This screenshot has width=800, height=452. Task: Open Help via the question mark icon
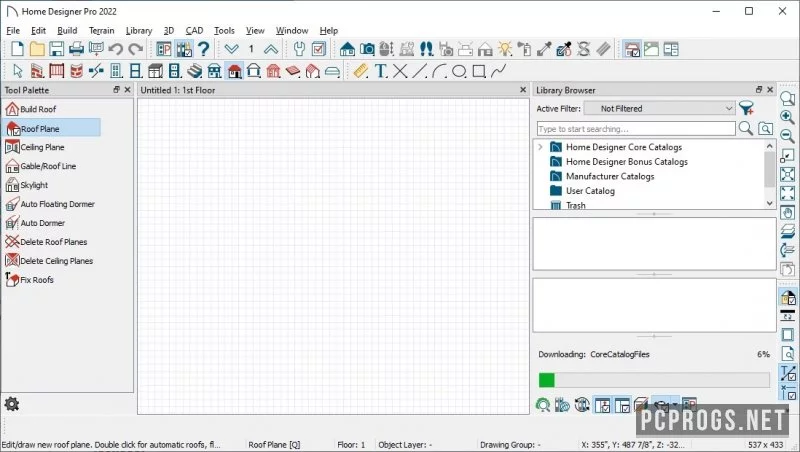204,49
